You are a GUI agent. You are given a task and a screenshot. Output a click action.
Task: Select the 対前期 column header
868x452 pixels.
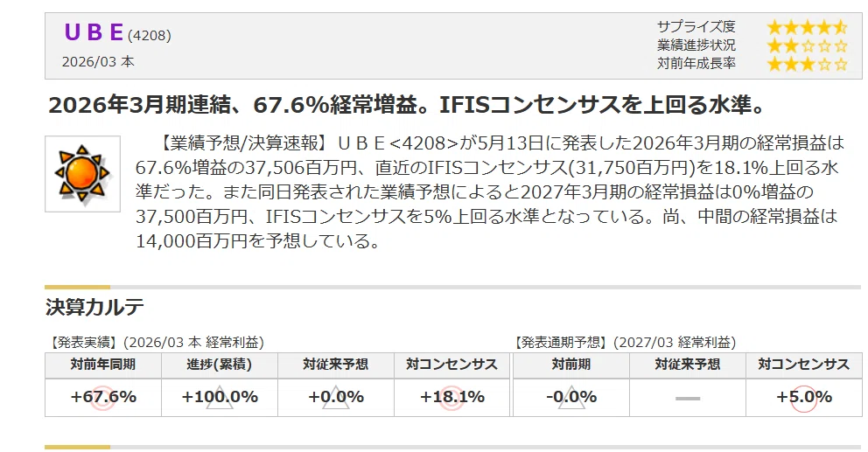click(x=571, y=365)
